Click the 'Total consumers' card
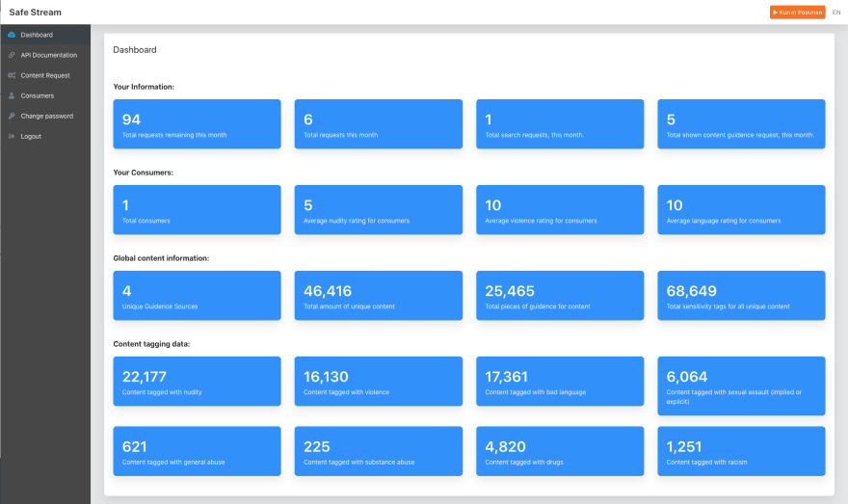The width and height of the screenshot is (848, 504). pyautogui.click(x=197, y=210)
